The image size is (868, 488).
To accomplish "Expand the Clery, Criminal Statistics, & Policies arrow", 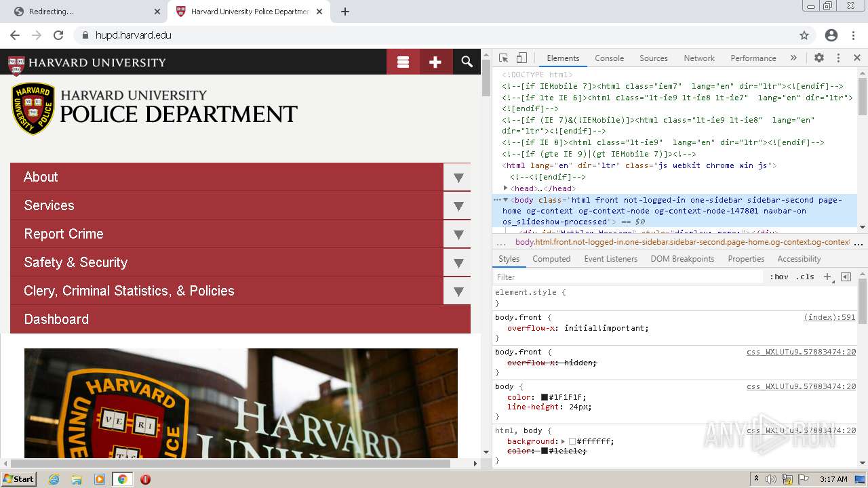I will click(458, 291).
